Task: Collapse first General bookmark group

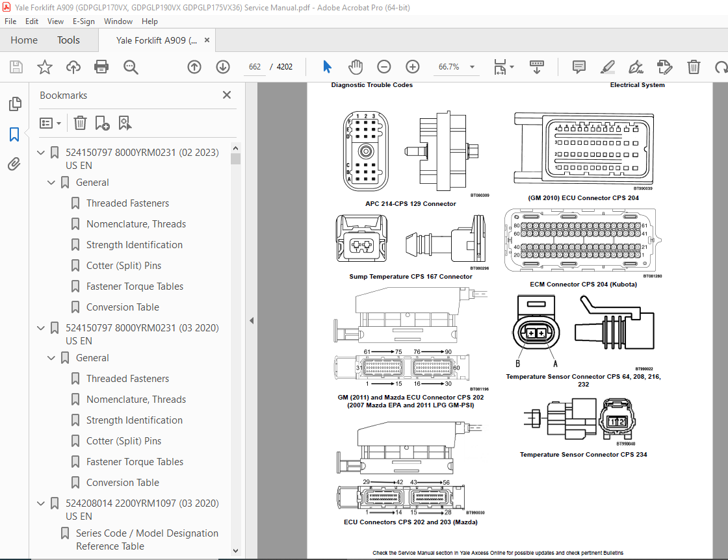Action: (x=51, y=183)
